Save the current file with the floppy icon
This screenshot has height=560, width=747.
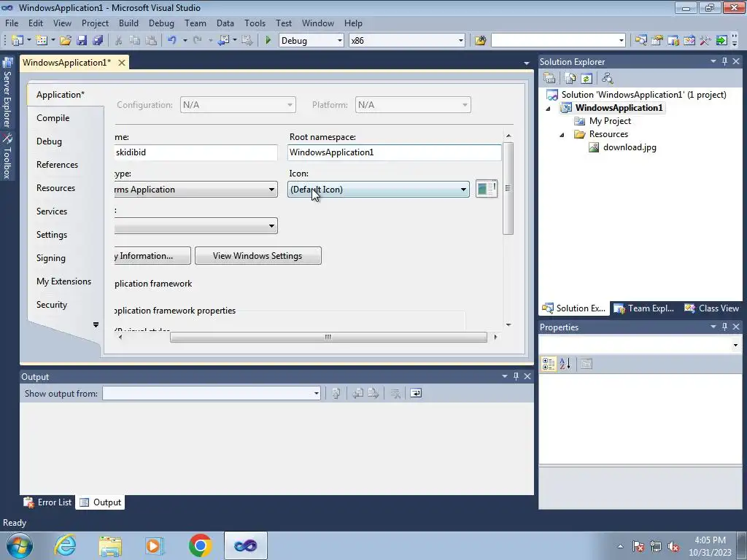coord(82,41)
